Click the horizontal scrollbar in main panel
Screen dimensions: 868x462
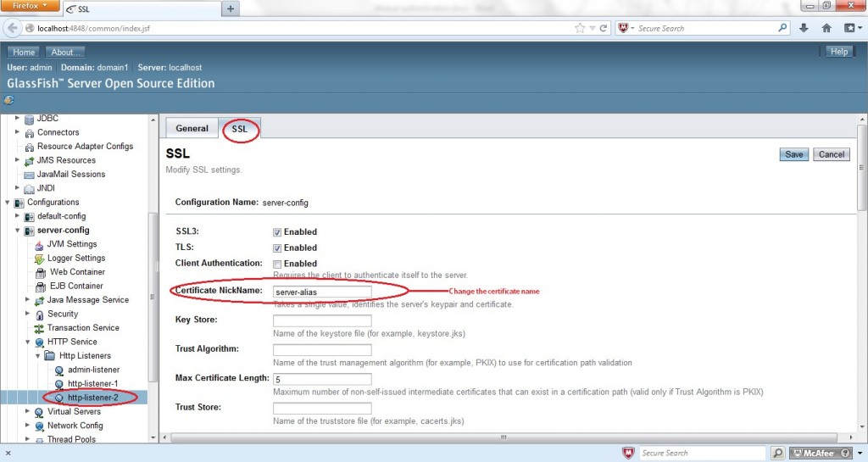[x=504, y=437]
